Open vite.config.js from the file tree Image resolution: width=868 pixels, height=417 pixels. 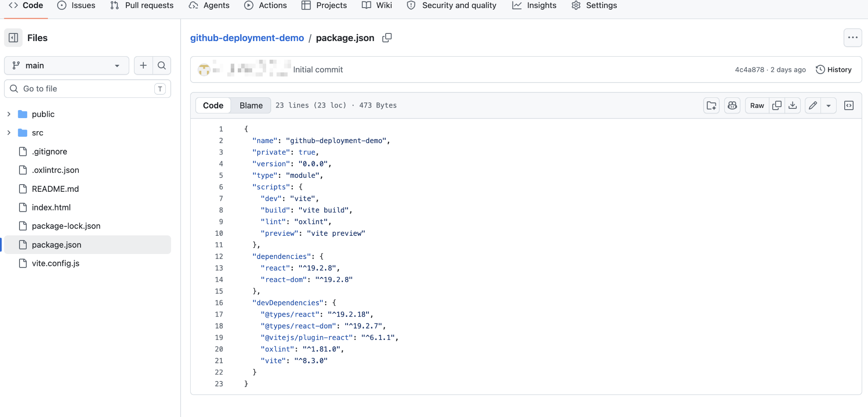(x=87, y=263)
